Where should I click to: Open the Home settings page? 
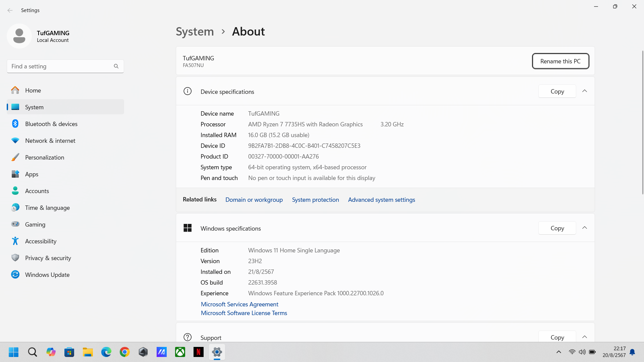click(65, 90)
